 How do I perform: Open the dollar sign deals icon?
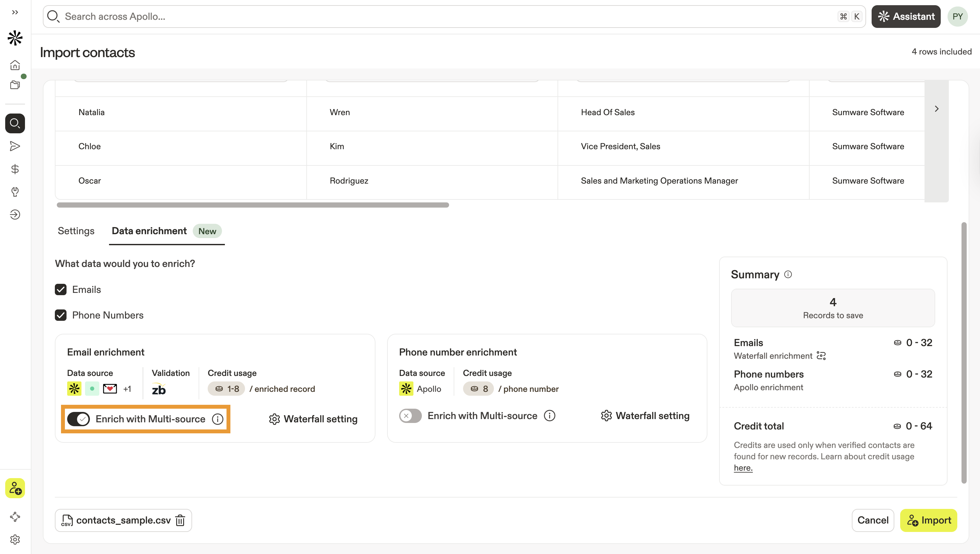coord(15,169)
